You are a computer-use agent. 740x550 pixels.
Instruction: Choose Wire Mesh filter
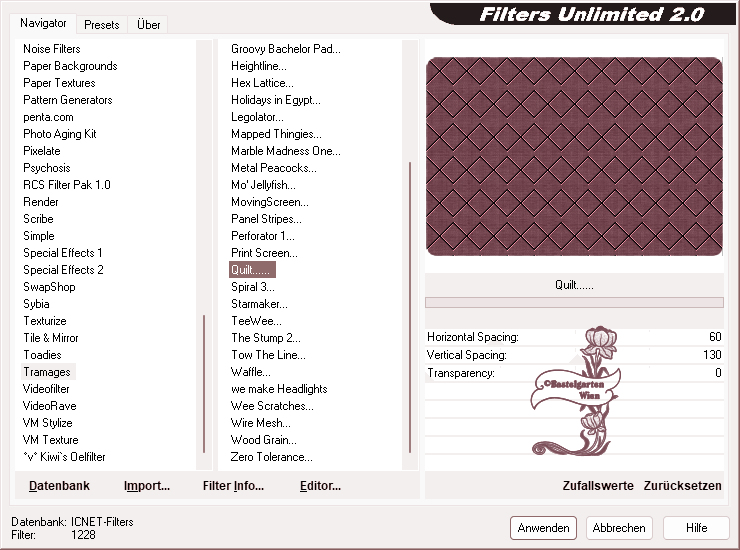coord(261,423)
